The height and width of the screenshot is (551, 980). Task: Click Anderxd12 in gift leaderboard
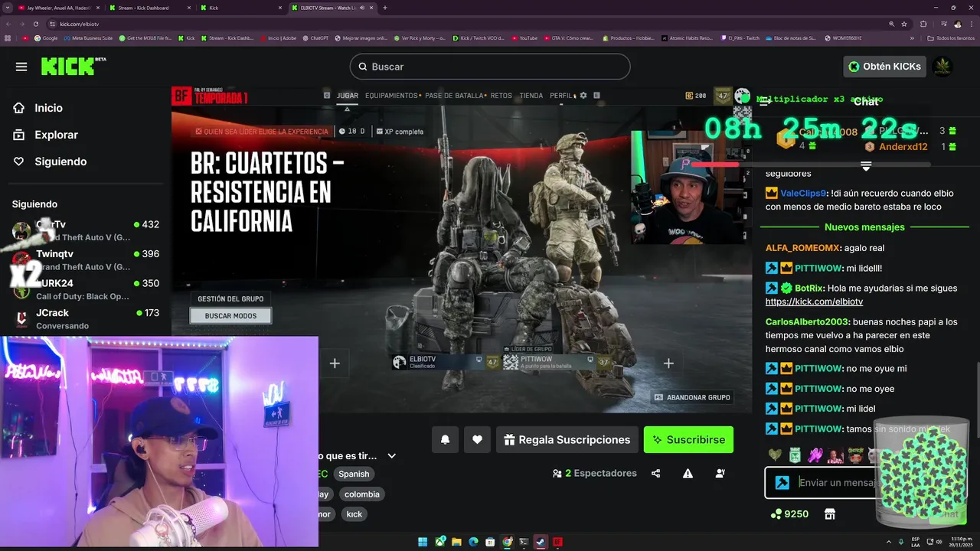(x=903, y=147)
